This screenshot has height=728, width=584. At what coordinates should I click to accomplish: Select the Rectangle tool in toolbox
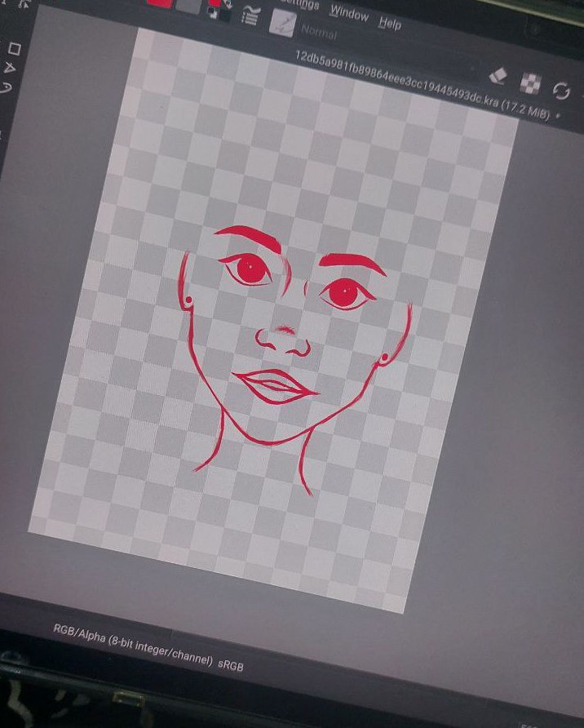click(15, 49)
